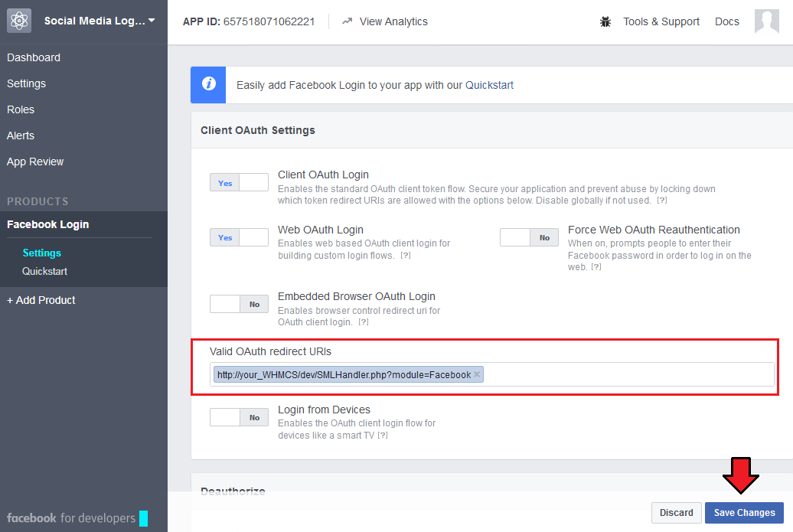Click help [?] for Client OAuth Login
This screenshot has height=532, width=793.
pos(662,201)
